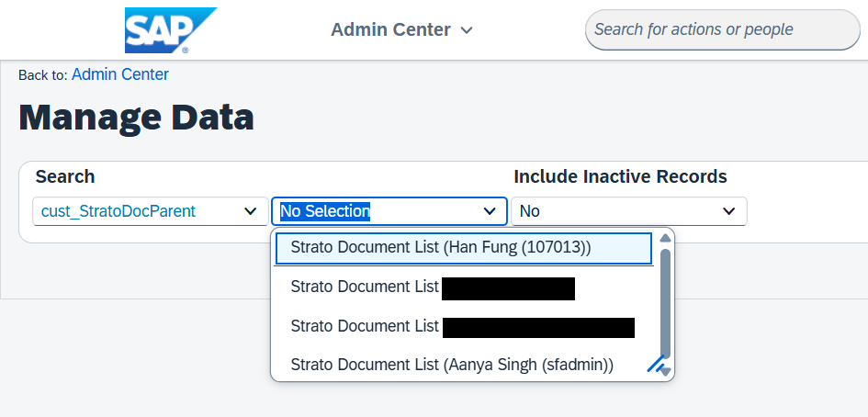868x417 pixels.
Task: Click the list scrollbar up arrow
Action: click(666, 239)
